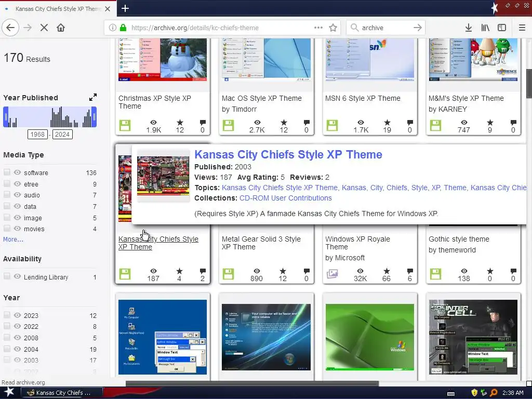Stop loading the page
This screenshot has width=532, height=399.
point(44,28)
